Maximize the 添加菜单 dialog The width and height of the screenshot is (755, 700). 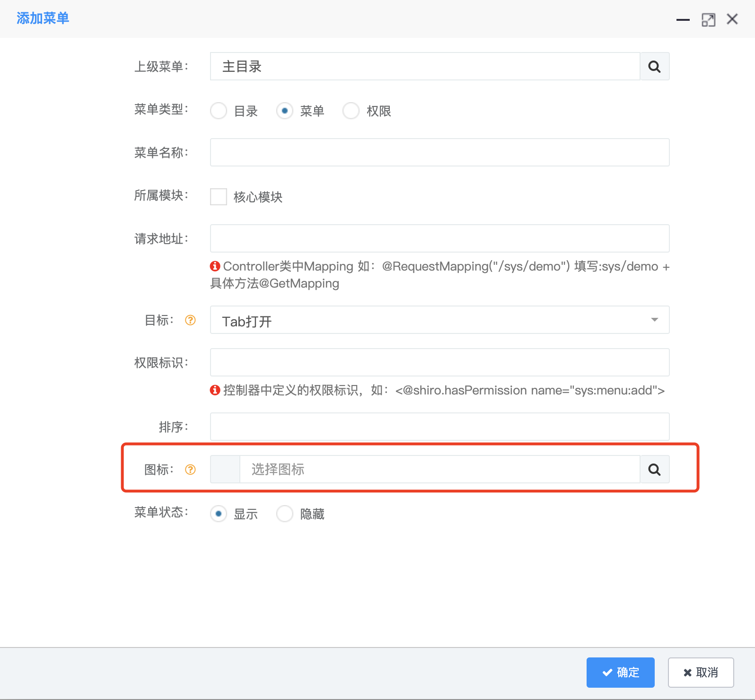[x=708, y=20]
